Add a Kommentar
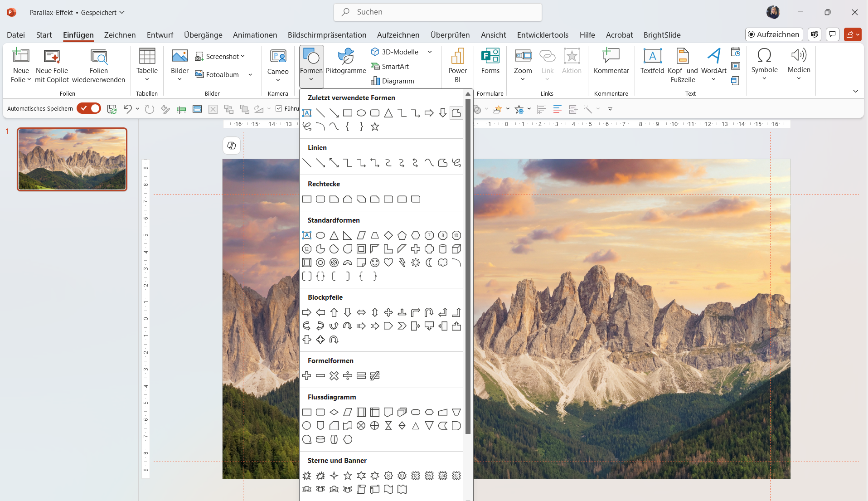The width and height of the screenshot is (868, 501). point(611,62)
